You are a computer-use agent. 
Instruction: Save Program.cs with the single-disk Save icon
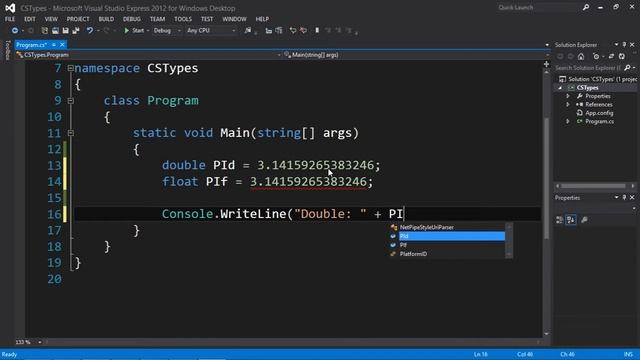pyautogui.click(x=65, y=31)
